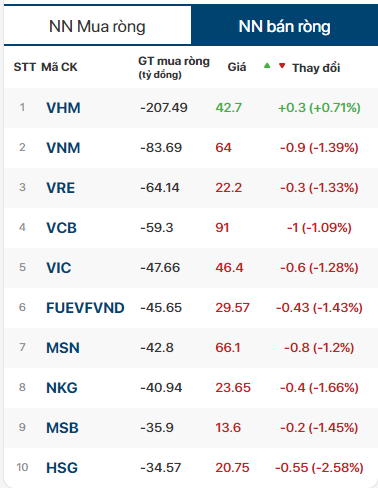Open the FUEVFVND fund code

point(85,308)
